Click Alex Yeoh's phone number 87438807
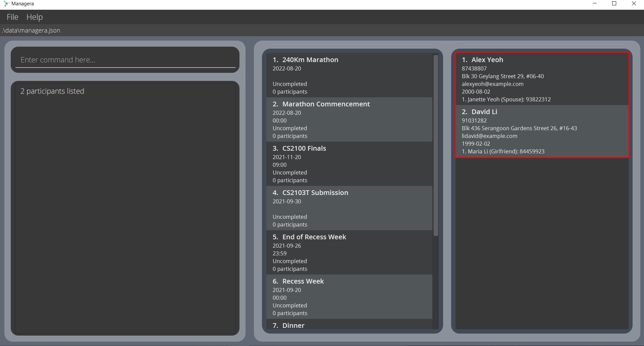644x346 pixels. pyautogui.click(x=474, y=68)
